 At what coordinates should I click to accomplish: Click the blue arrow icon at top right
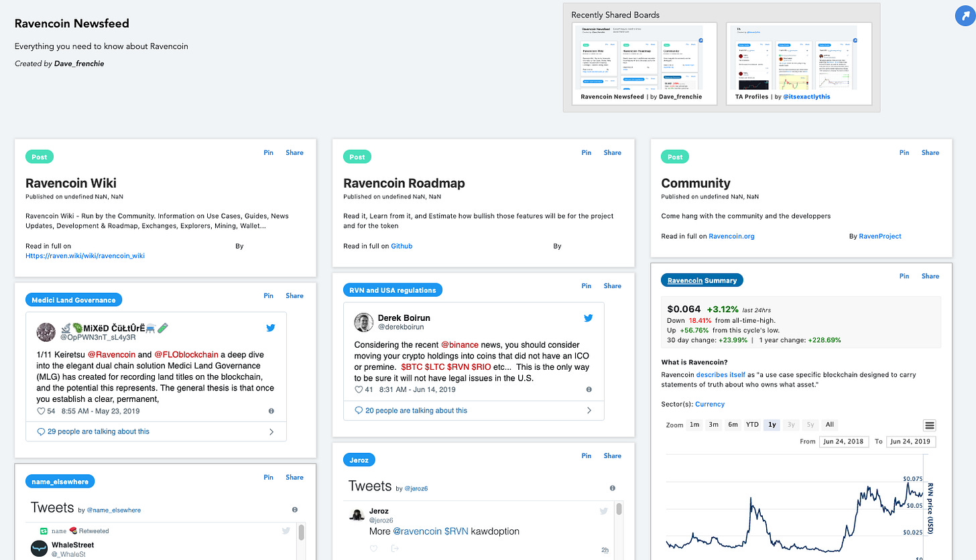964,15
